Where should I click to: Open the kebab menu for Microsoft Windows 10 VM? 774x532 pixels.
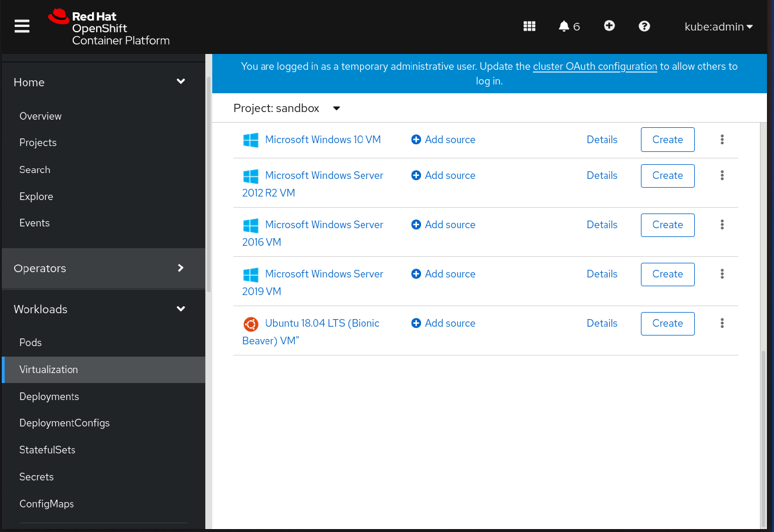coord(722,140)
